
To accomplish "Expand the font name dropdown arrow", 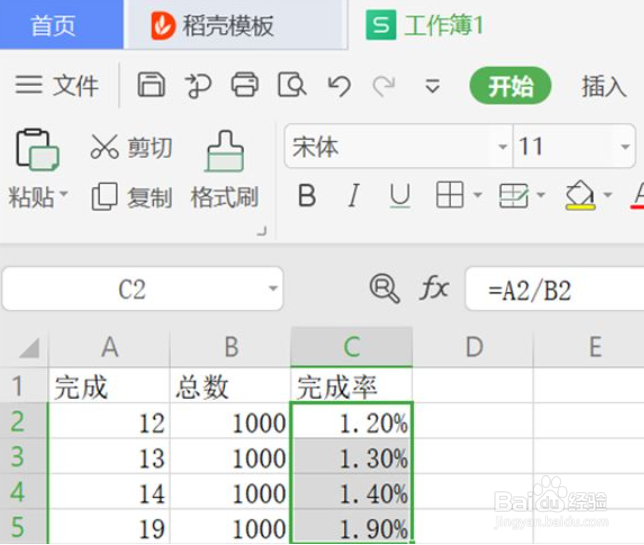I will pyautogui.click(x=502, y=147).
